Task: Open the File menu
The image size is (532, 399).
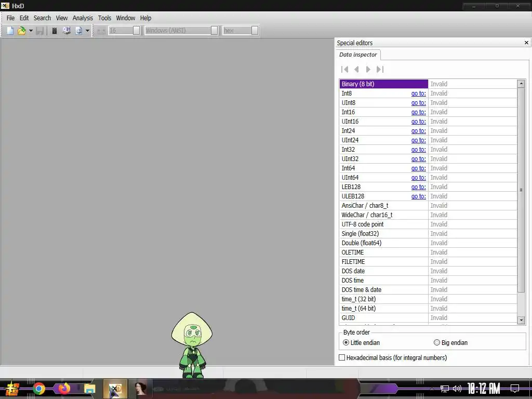Action: (10, 18)
